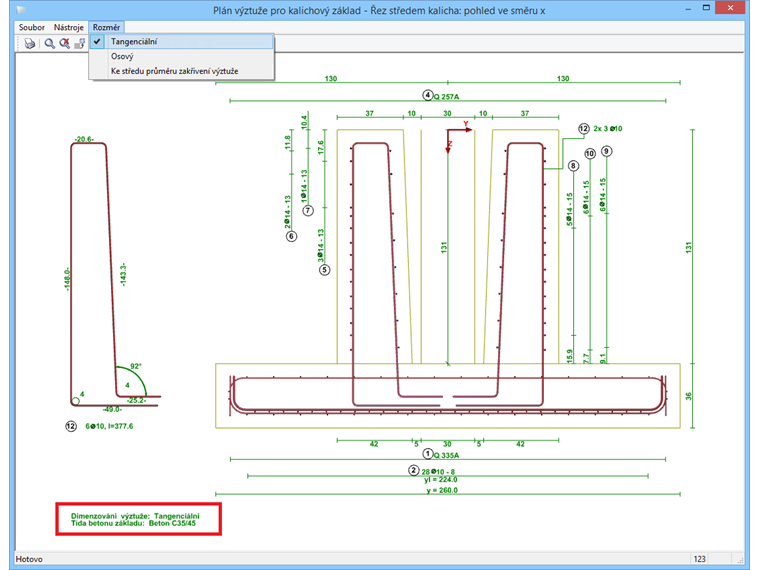This screenshot has height=570, width=760.
Task: Close the reinforcement plan window
Action: pyautogui.click(x=730, y=8)
